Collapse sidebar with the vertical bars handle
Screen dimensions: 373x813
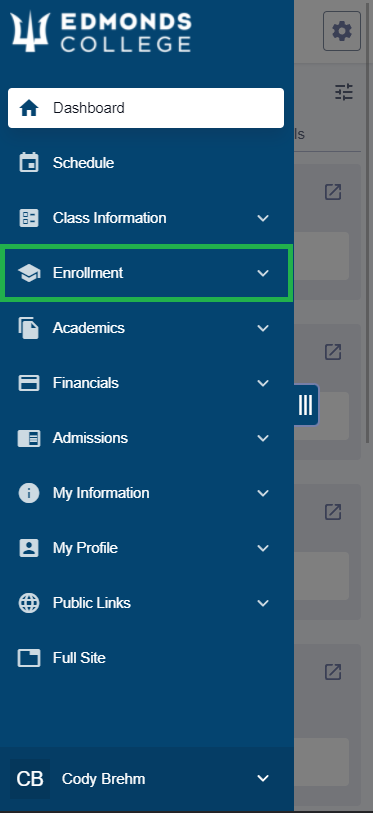306,404
